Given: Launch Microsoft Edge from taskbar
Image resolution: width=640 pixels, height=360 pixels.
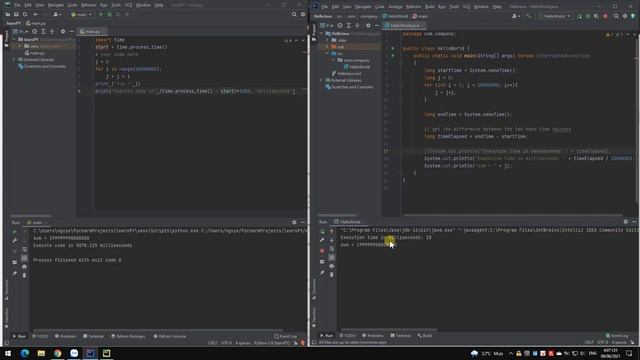Looking at the screenshot, I should click(x=24, y=353).
